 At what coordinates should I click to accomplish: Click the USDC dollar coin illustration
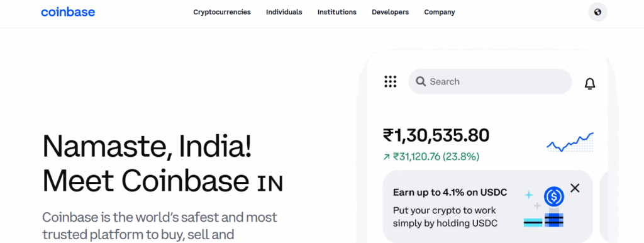553,198
